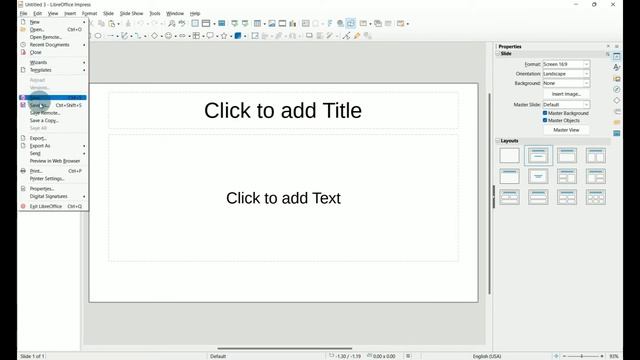The image size is (640, 360).
Task: Click the Start from First Slide icon
Action: tap(234, 24)
